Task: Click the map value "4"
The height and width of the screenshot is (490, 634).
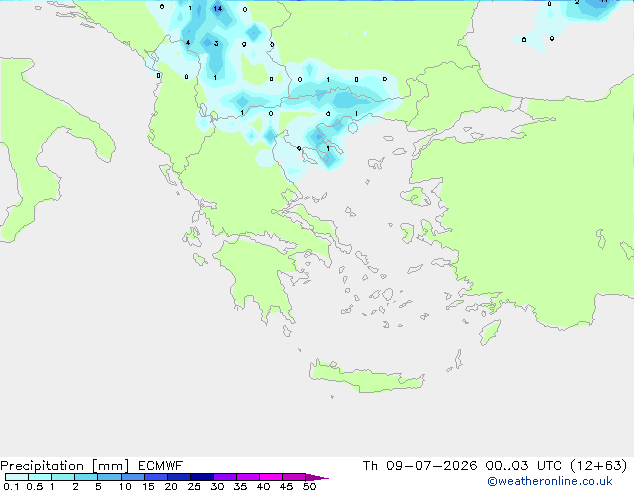Action: 188,42
